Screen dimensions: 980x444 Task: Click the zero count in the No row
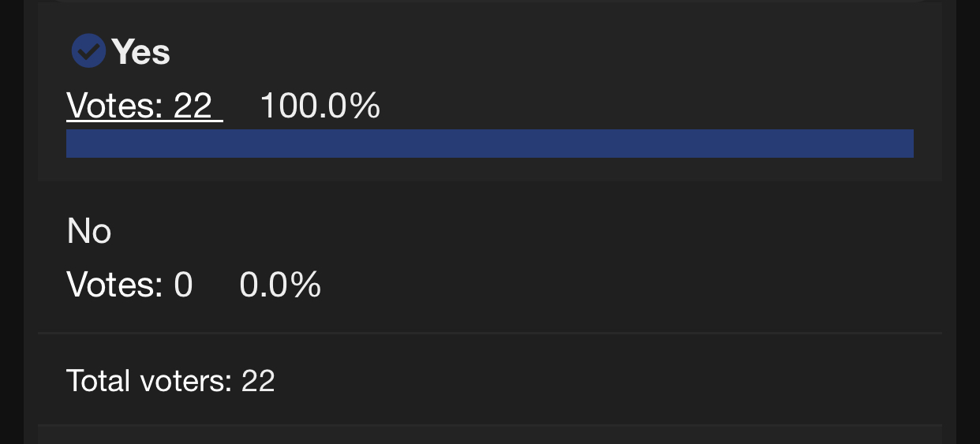click(x=183, y=284)
